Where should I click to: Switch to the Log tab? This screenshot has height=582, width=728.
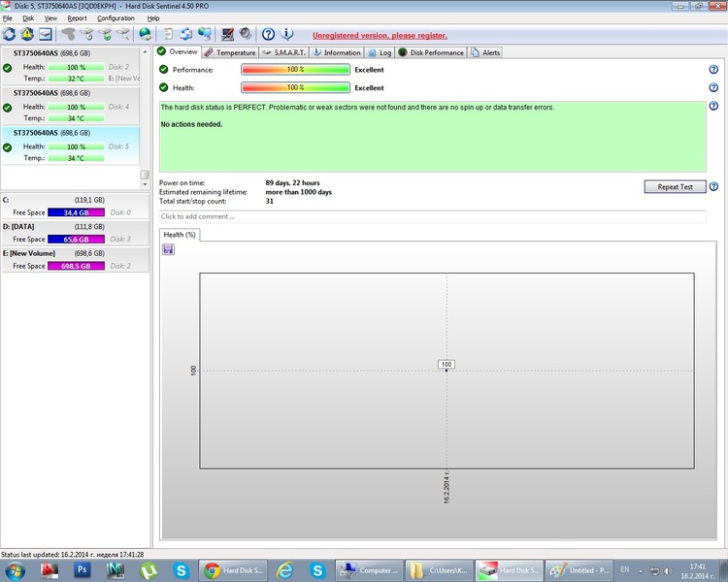coord(380,52)
